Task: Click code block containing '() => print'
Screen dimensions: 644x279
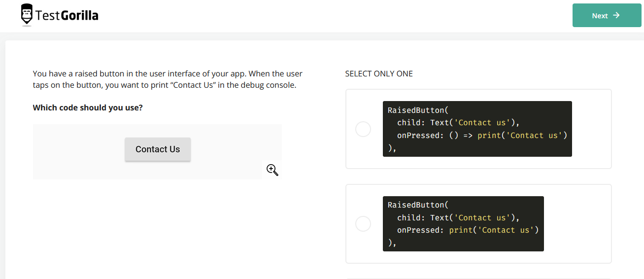Action: (477, 129)
